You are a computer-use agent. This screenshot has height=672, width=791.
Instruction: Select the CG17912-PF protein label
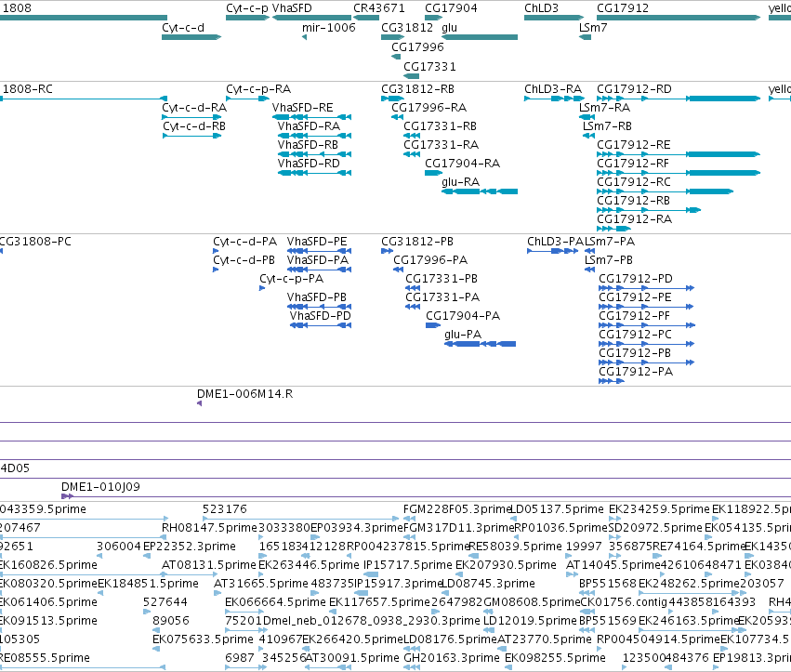pyautogui.click(x=635, y=316)
